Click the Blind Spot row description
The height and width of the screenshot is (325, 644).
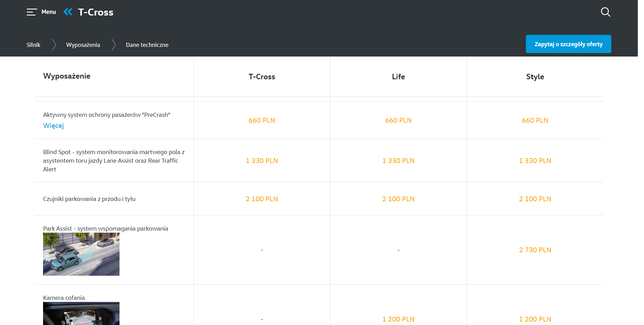[114, 161]
